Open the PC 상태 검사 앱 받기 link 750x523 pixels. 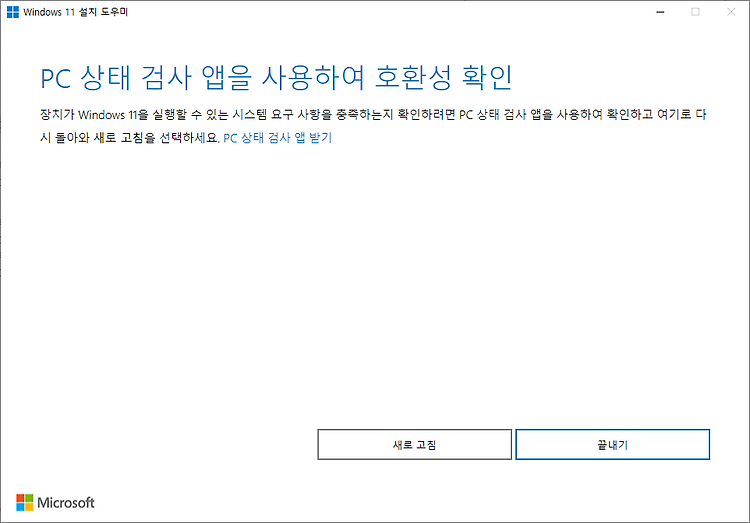(277, 138)
